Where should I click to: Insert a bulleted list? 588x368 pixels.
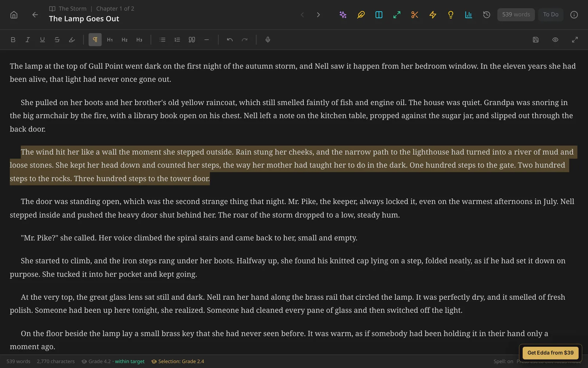click(x=162, y=40)
